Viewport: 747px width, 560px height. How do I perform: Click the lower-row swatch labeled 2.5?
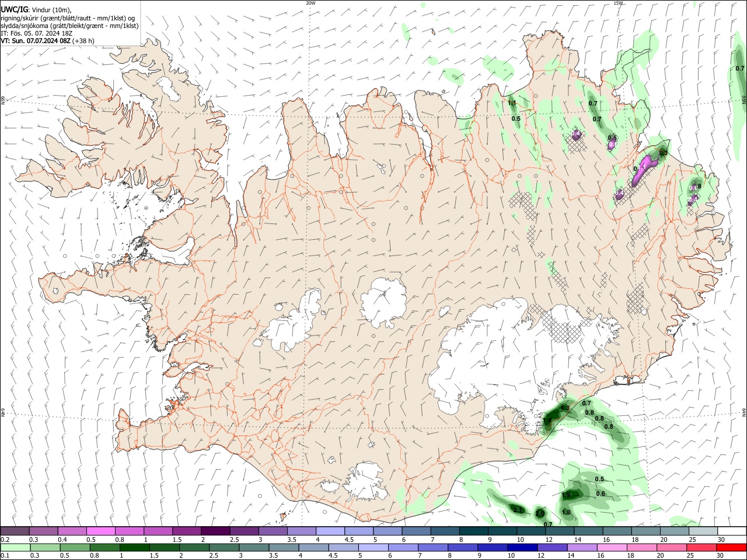pos(224,548)
